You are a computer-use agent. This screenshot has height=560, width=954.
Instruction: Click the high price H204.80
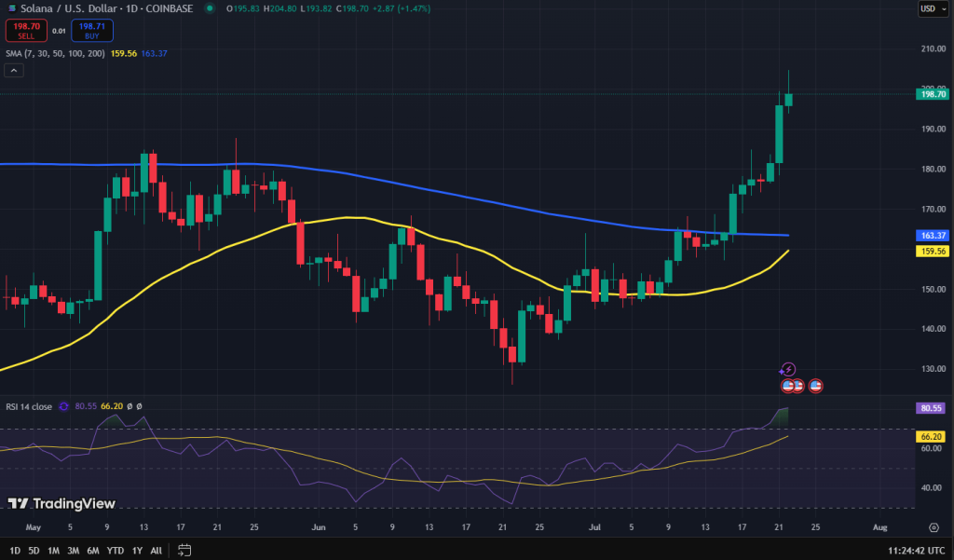click(x=279, y=8)
